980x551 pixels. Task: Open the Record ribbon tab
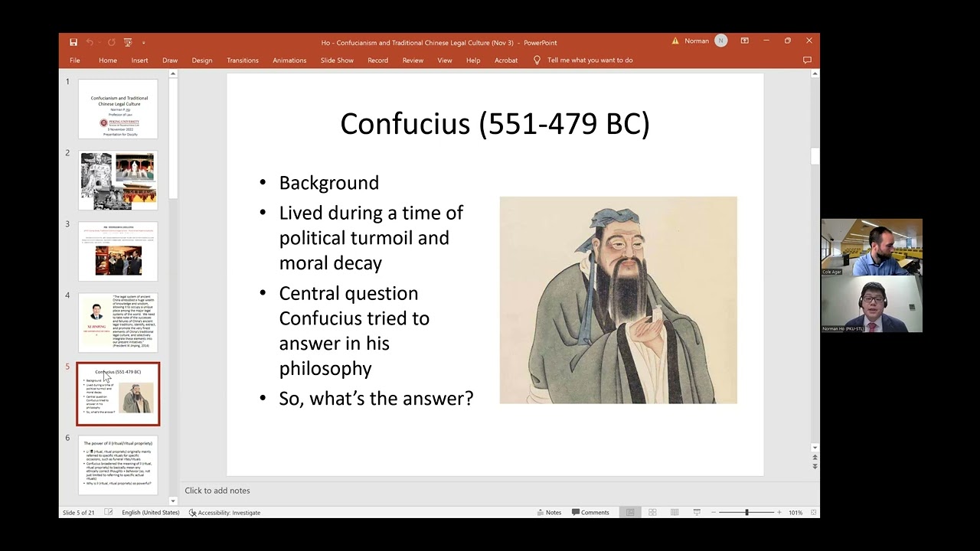click(377, 60)
